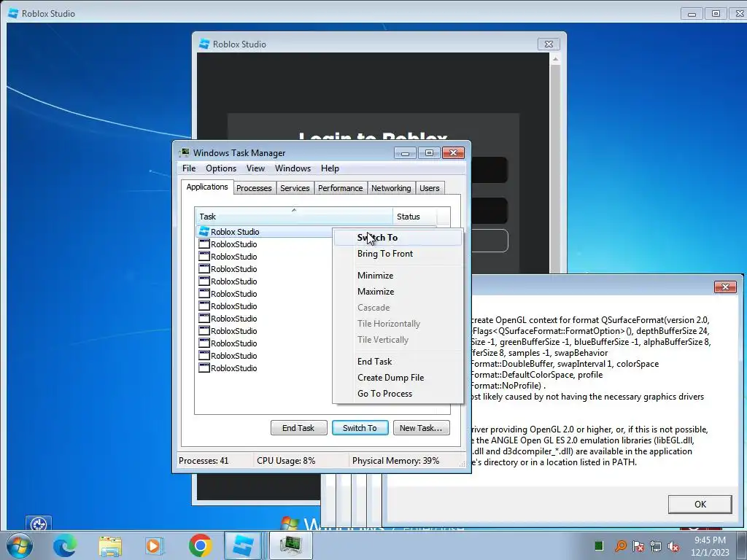
Task: Click the CPU Usage: 8% status text
Action: click(286, 461)
